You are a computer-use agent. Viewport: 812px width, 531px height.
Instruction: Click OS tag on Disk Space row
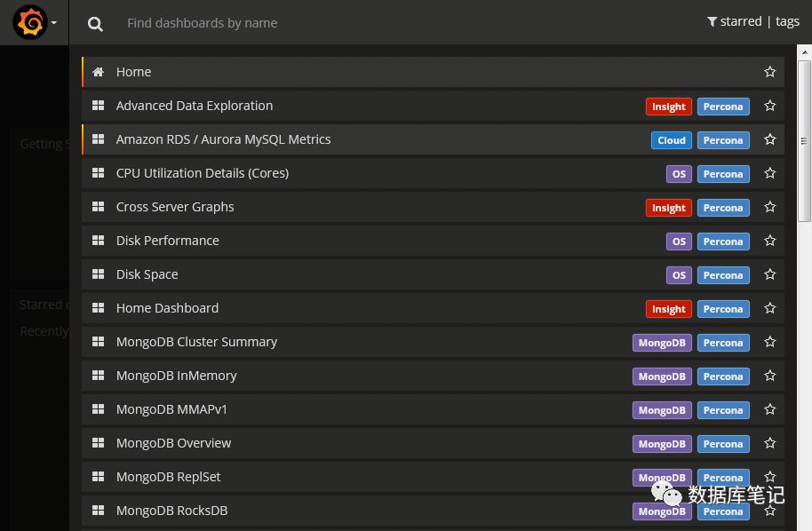pyautogui.click(x=679, y=275)
